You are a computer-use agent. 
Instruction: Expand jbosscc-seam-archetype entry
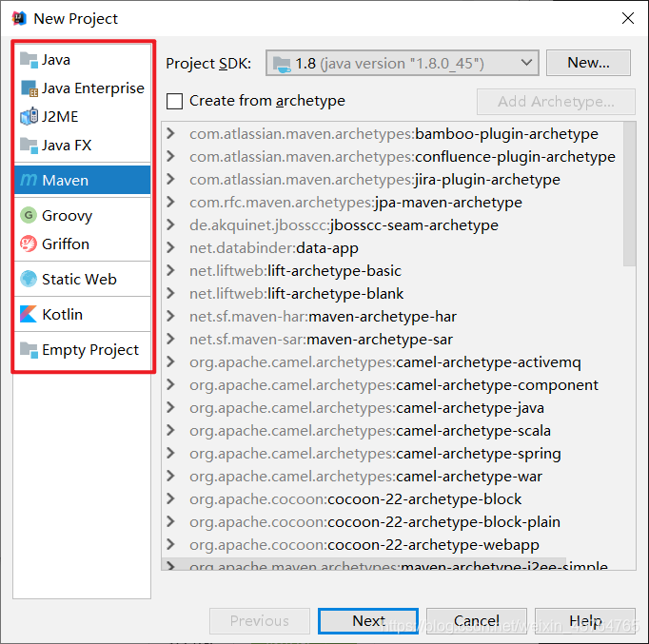(x=170, y=224)
